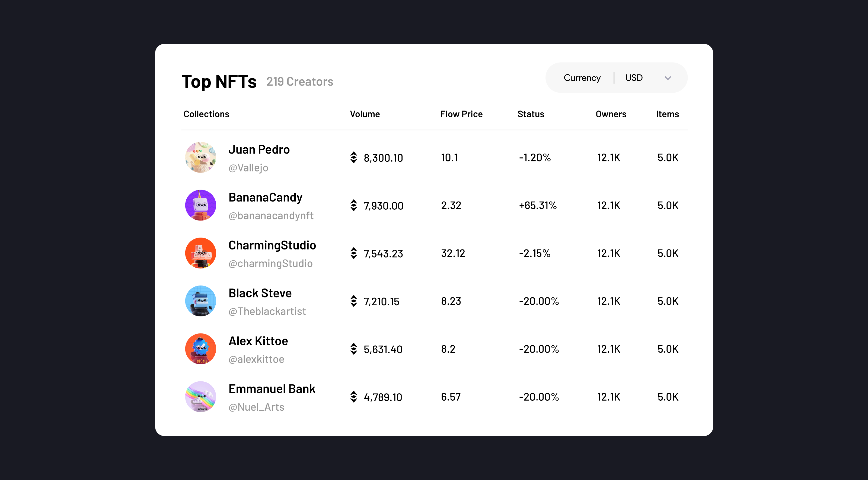The height and width of the screenshot is (480, 868).
Task: Open the @Vallejo creator profile
Action: click(248, 168)
